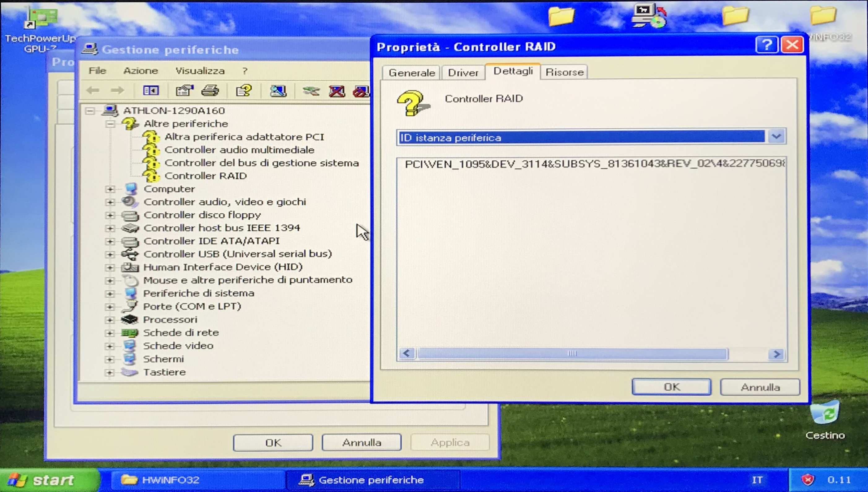Click the Show/Hide console tree icon
Screen dimensions: 868x492
[x=151, y=91]
